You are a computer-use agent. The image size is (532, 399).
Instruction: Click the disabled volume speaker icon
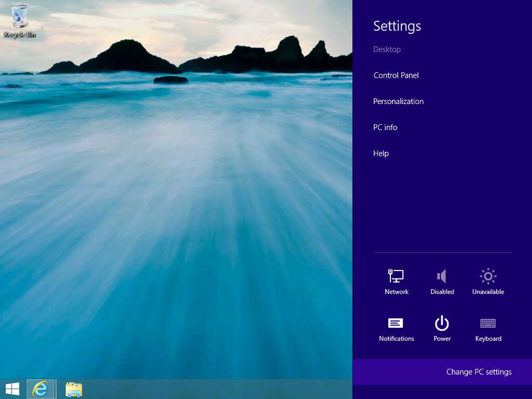point(442,281)
